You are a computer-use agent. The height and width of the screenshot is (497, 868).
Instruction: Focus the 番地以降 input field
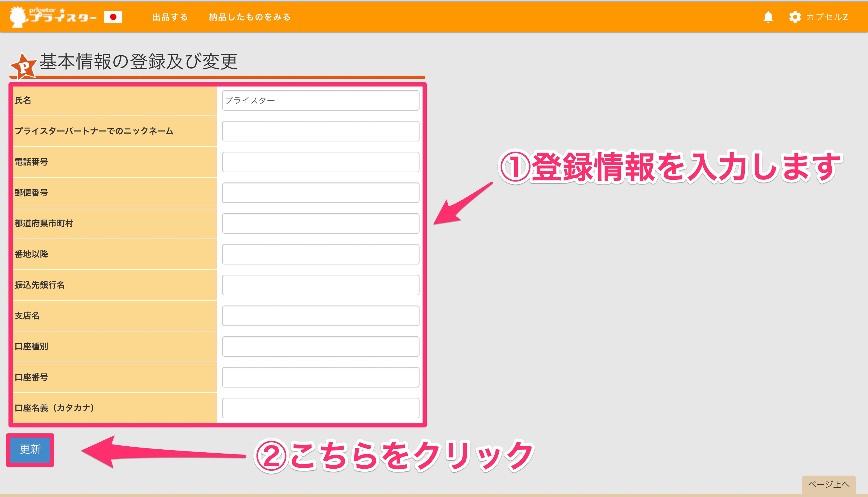tap(321, 254)
